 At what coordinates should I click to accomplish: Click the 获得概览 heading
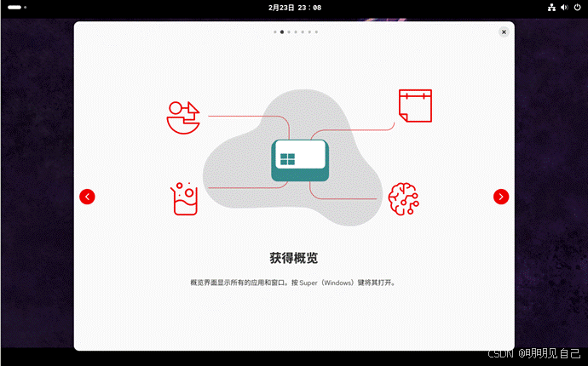pyautogui.click(x=294, y=258)
